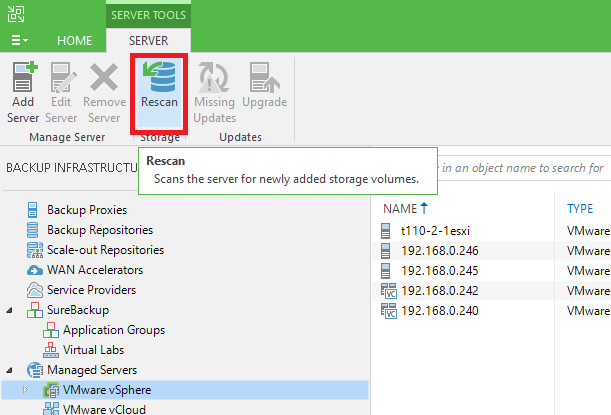Select the t110-2-1esxi server row
This screenshot has height=415, width=611.
(491, 231)
